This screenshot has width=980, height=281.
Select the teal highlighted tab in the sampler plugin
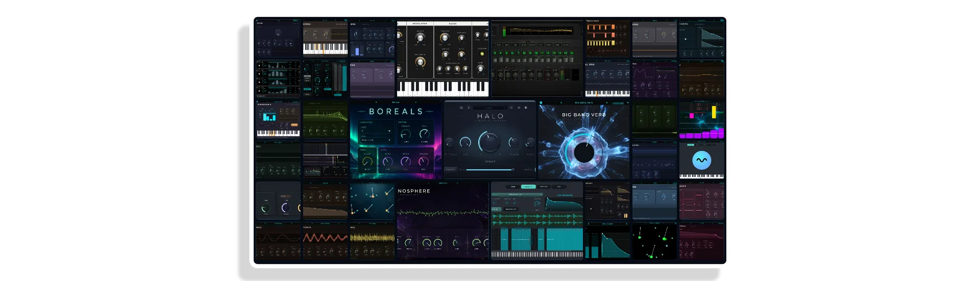(528, 187)
